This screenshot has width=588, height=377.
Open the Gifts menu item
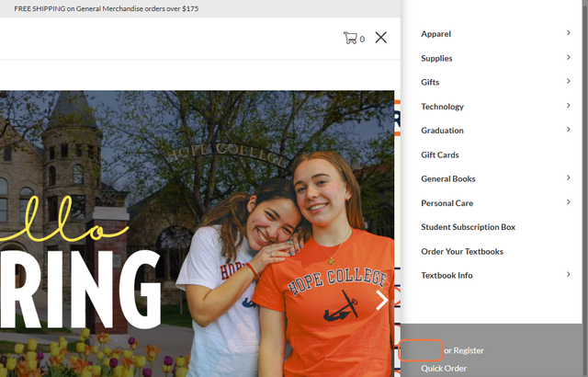pos(430,82)
